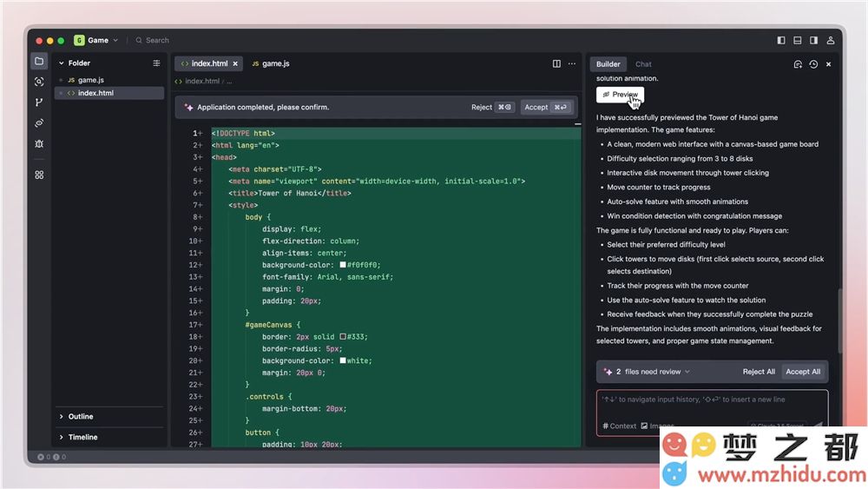This screenshot has width=868, height=489.
Task: Click the #f0f0f0 color swatch on line 12
Action: [343, 265]
